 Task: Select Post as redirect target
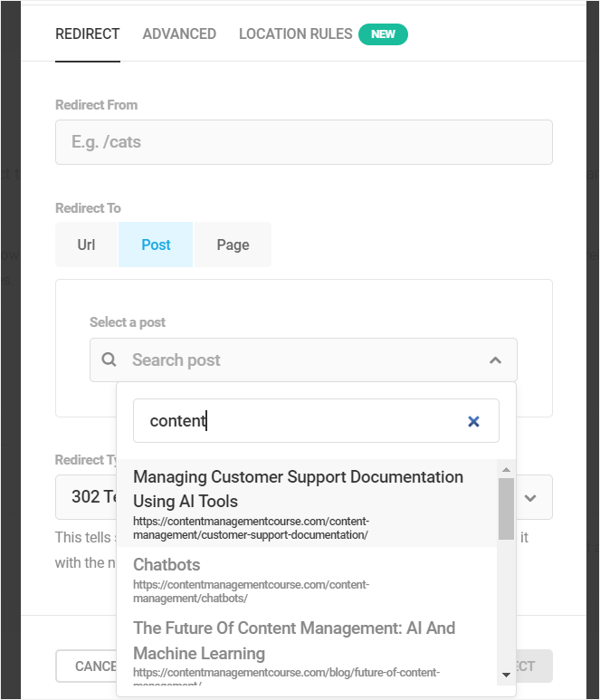coord(156,245)
